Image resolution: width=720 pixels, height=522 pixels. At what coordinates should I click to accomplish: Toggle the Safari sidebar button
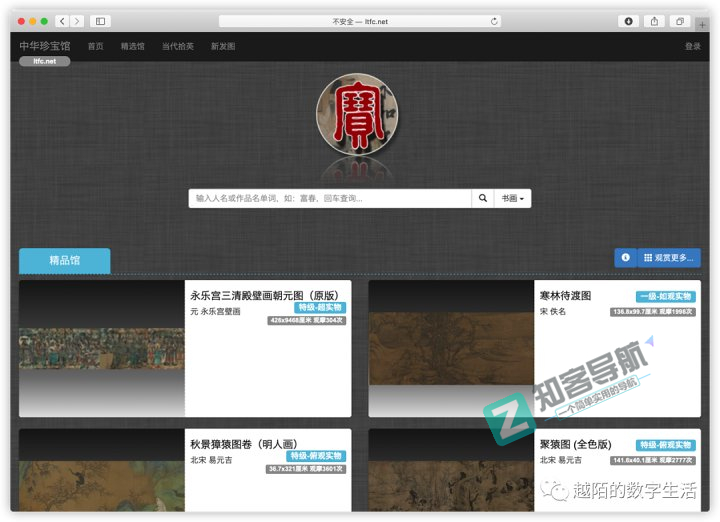tap(101, 21)
